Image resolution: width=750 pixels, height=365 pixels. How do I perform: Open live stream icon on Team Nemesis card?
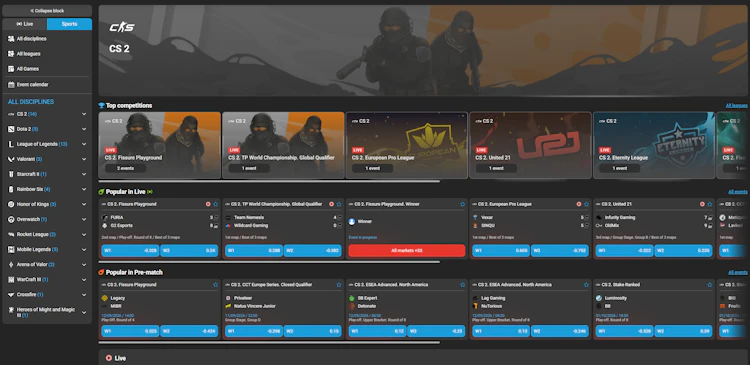coord(331,204)
